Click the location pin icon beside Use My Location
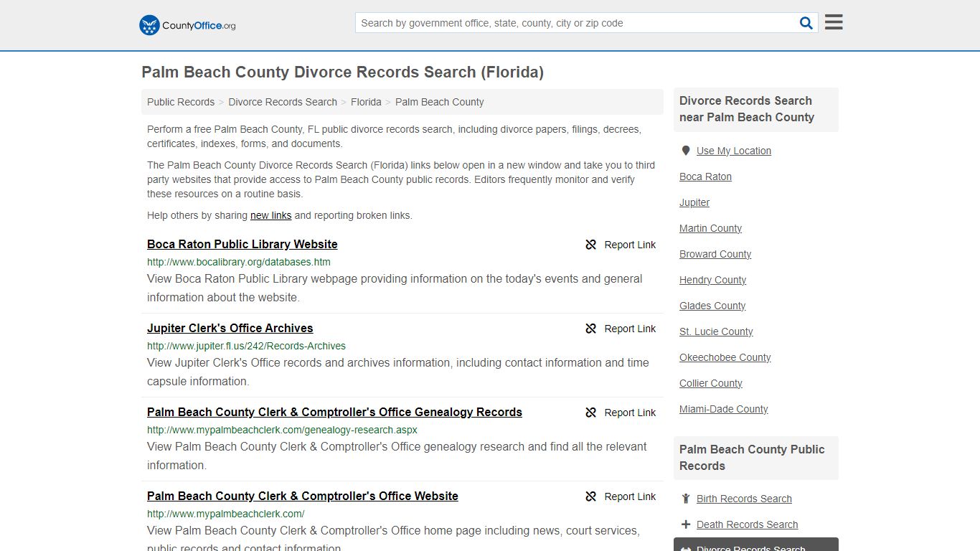This screenshot has width=980, height=551. coord(686,151)
